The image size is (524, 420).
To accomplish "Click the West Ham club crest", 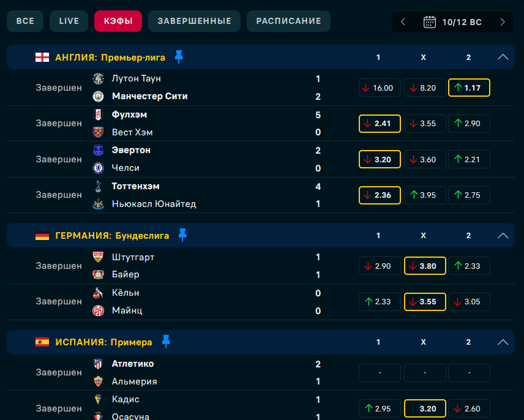I will pyautogui.click(x=98, y=132).
